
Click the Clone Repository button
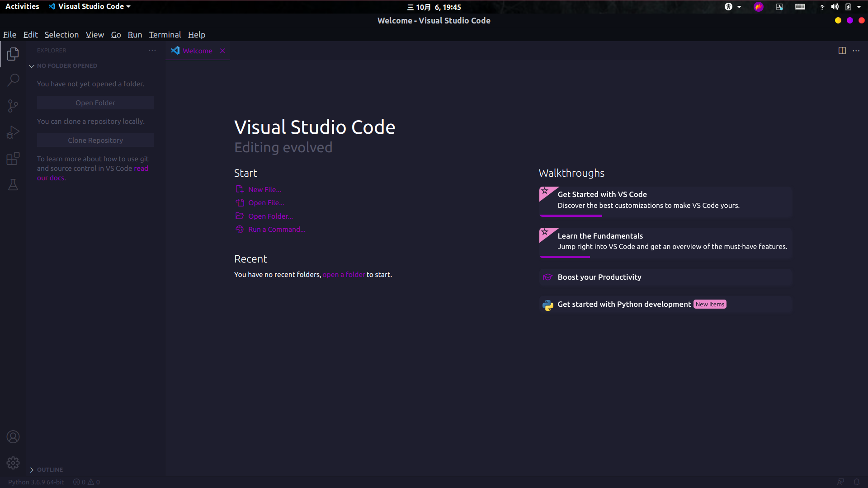[95, 141]
